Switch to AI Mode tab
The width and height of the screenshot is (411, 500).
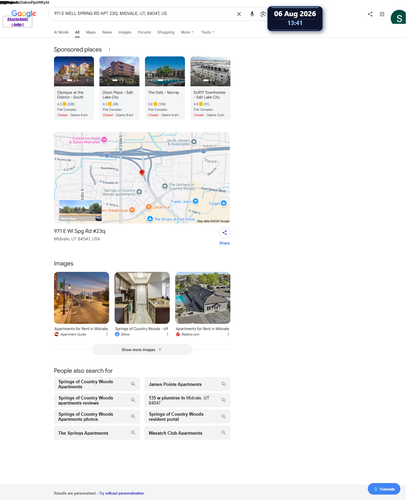(x=61, y=32)
